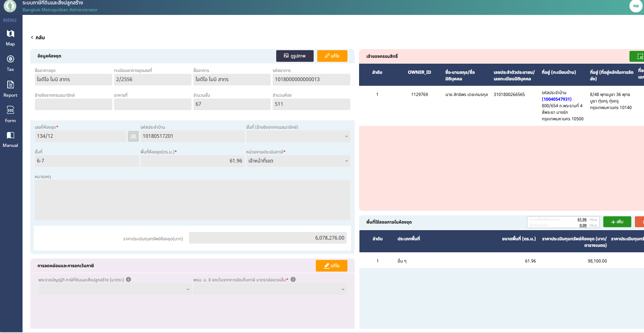
Task: Expand the พระราชบัญญัติ ภาษีที่ดิน (มาตรา) dropdown
Action: pos(114,289)
